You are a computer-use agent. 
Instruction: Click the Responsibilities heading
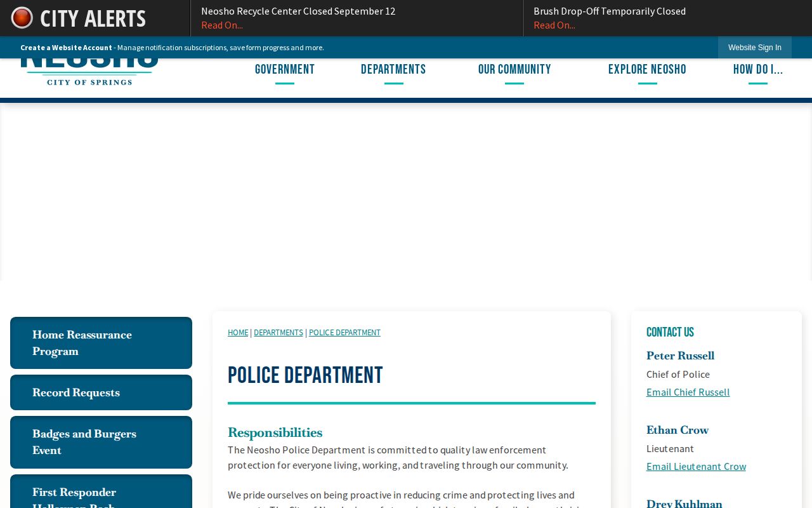click(x=275, y=432)
